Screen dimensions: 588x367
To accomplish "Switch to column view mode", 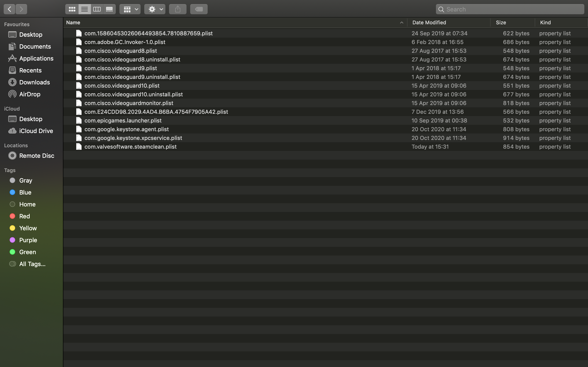I will pyautogui.click(x=97, y=9).
